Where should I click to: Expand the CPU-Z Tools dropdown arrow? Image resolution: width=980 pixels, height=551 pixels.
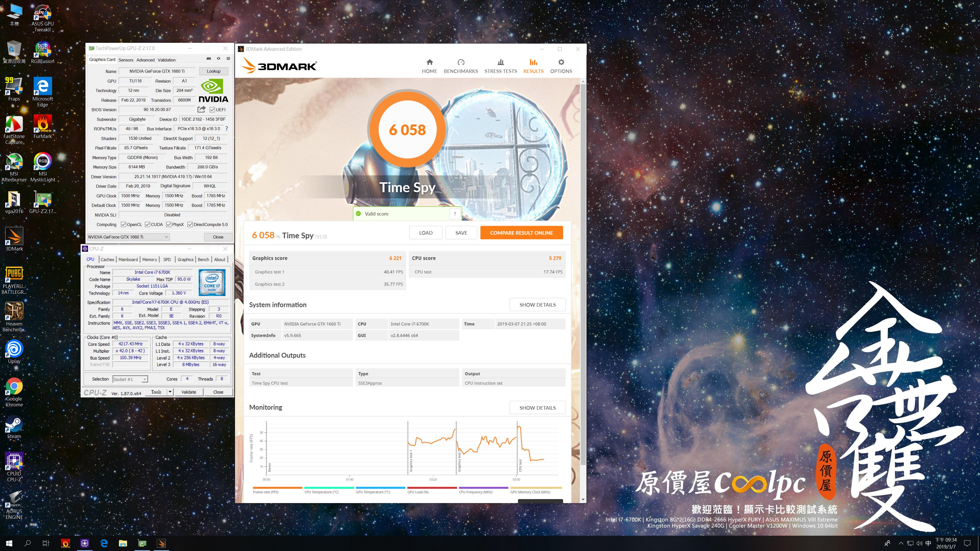click(170, 392)
